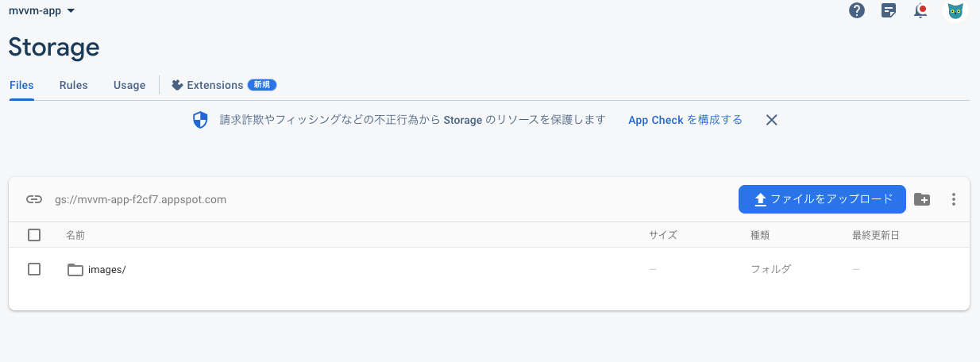Click the 種類 column header
Viewport: 980px width, 362px height.
760,235
